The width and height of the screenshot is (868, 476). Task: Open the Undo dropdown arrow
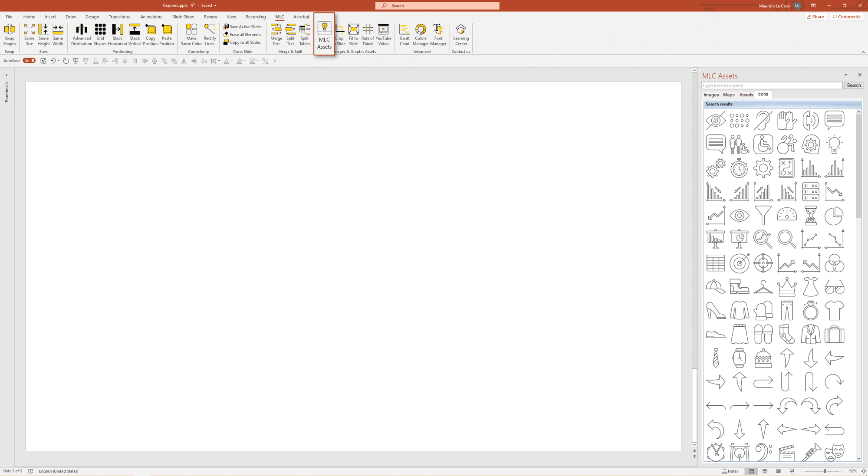coord(58,61)
